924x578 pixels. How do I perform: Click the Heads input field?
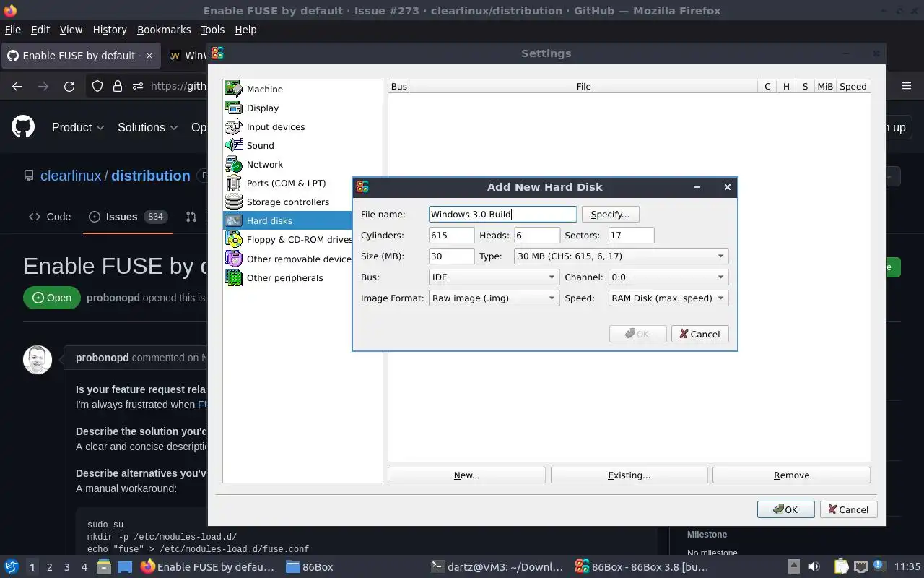536,235
